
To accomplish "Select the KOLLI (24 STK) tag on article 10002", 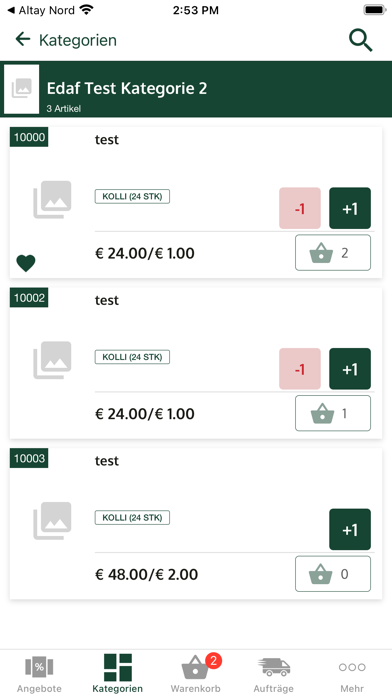I will (132, 357).
